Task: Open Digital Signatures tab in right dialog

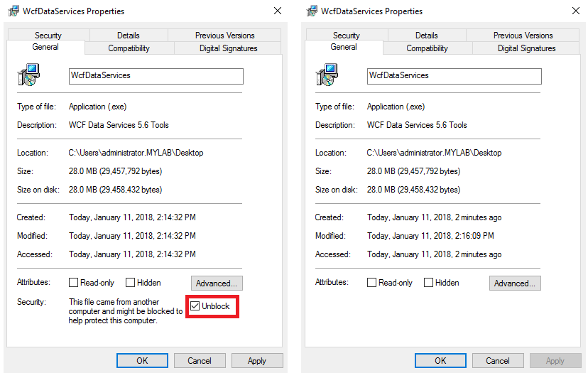Action: 526,48
